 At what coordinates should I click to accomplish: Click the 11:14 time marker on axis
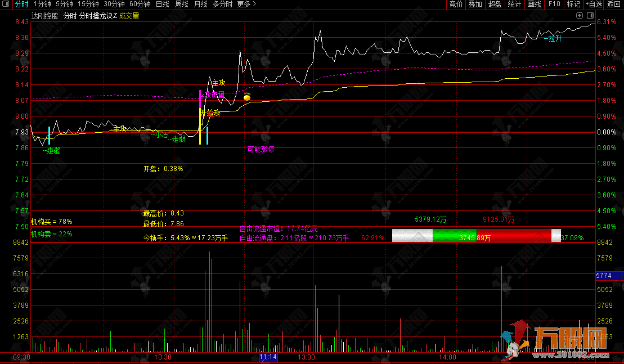coord(268,357)
